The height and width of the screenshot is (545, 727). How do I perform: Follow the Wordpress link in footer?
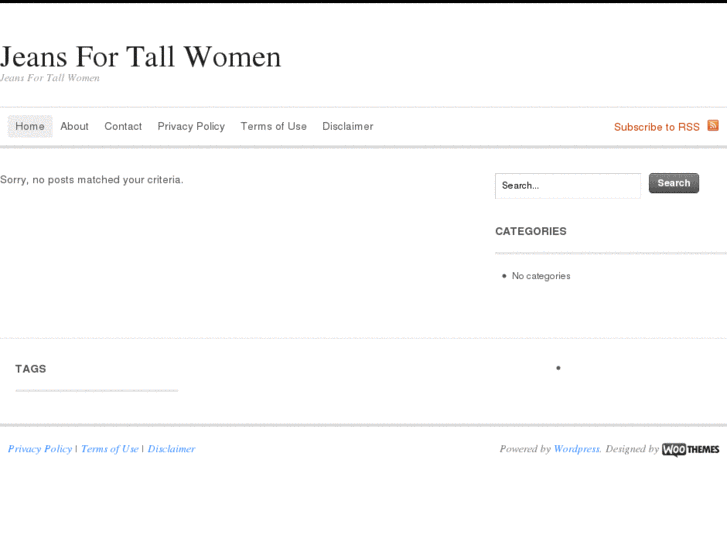click(577, 449)
